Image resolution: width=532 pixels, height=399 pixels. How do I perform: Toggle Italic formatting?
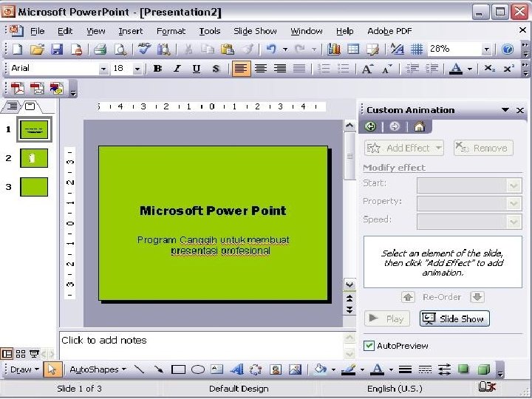177,69
